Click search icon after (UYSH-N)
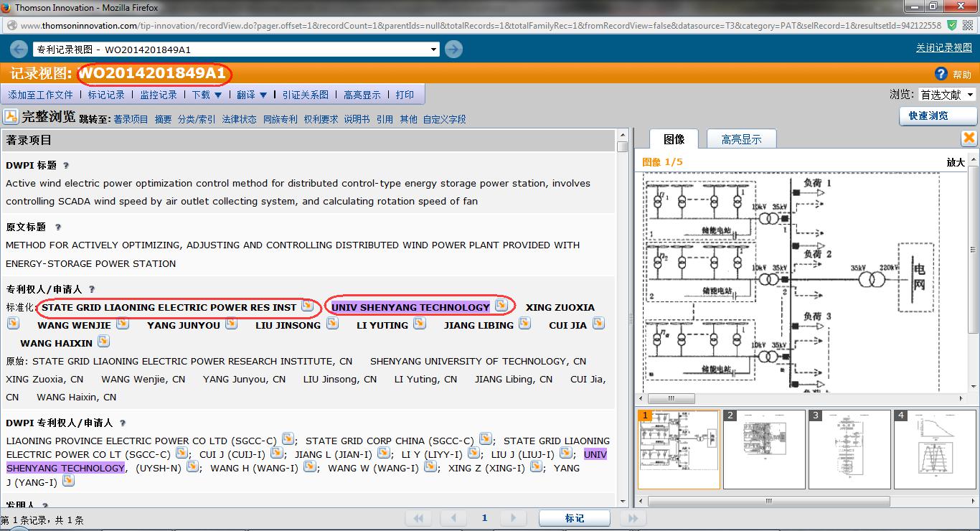The width and height of the screenshot is (980, 531). [x=193, y=466]
